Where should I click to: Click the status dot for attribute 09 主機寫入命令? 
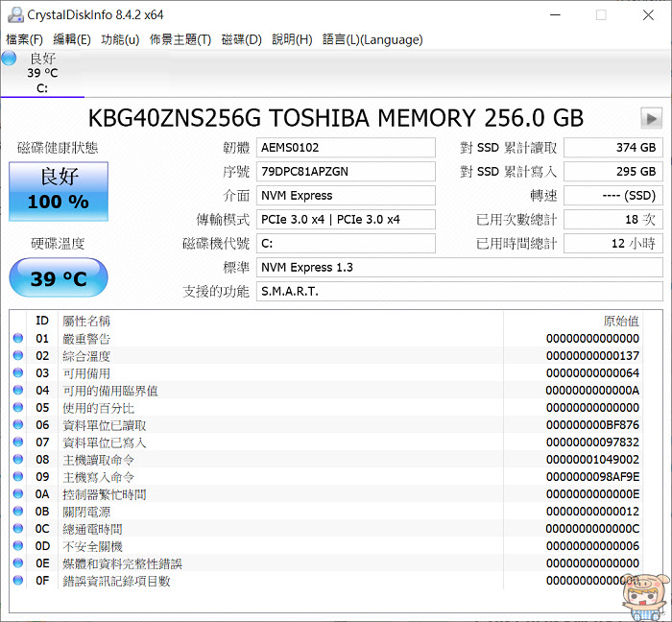[18, 477]
